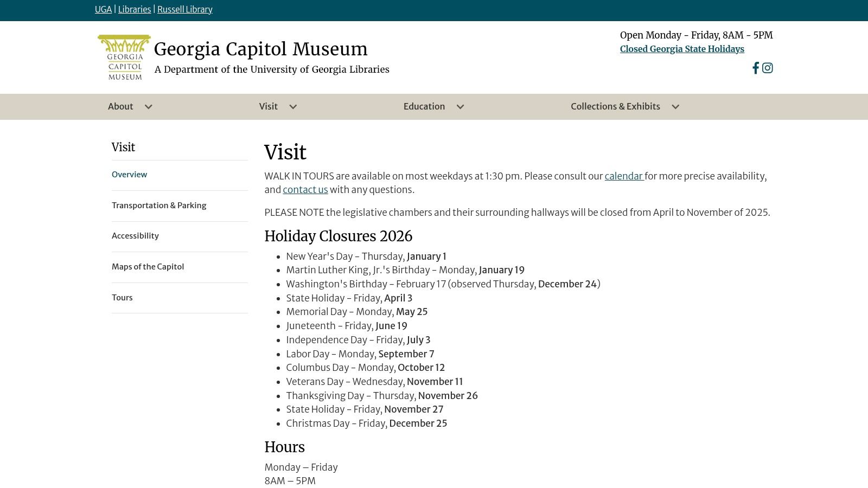Screen dimensions: 868x488
Task: Open the museum's Instagram page
Action: point(767,68)
